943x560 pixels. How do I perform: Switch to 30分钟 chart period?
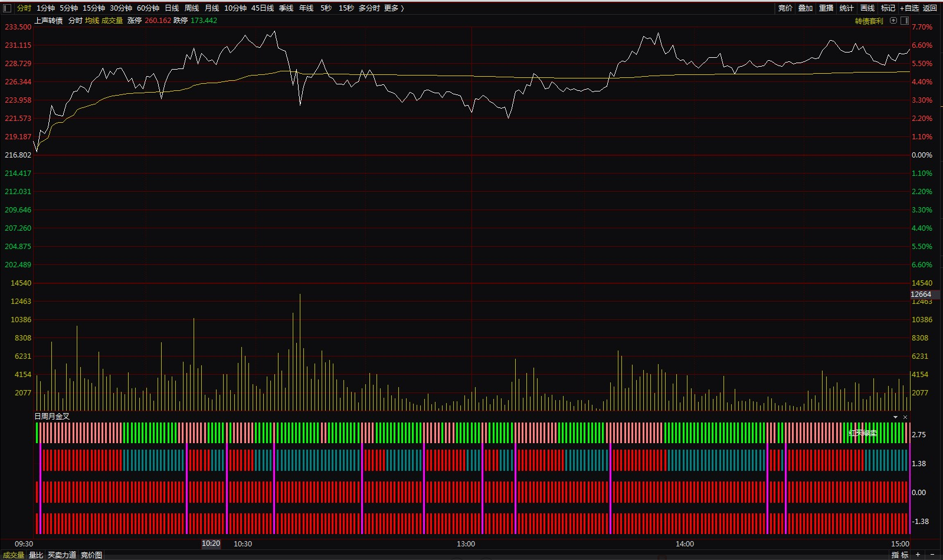[x=120, y=8]
